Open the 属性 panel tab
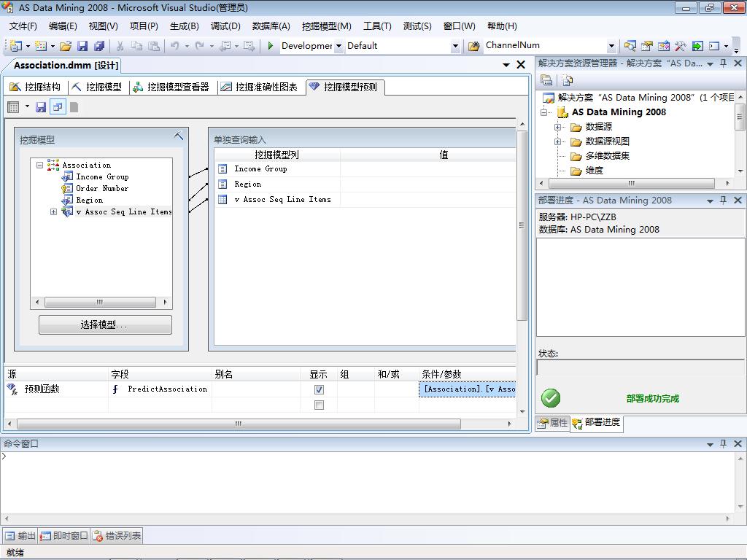This screenshot has width=747, height=560. coord(553,423)
